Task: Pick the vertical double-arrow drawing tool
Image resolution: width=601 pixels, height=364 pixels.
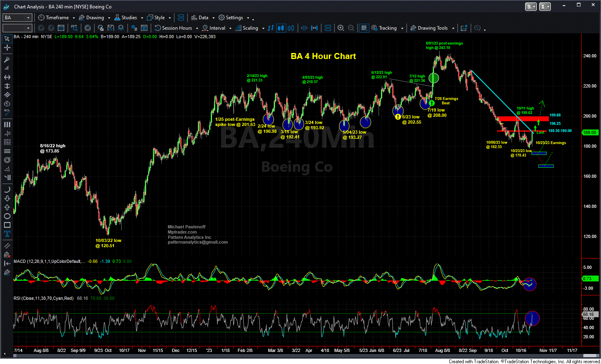Action: (x=7, y=86)
